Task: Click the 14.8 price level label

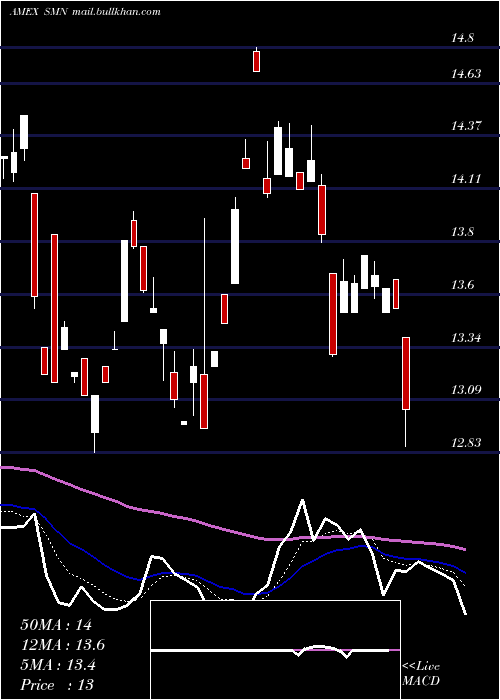Action: (462, 38)
